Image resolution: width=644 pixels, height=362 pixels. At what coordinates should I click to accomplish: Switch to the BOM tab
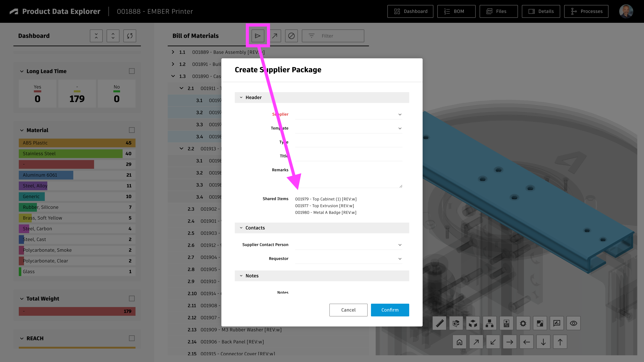point(456,11)
